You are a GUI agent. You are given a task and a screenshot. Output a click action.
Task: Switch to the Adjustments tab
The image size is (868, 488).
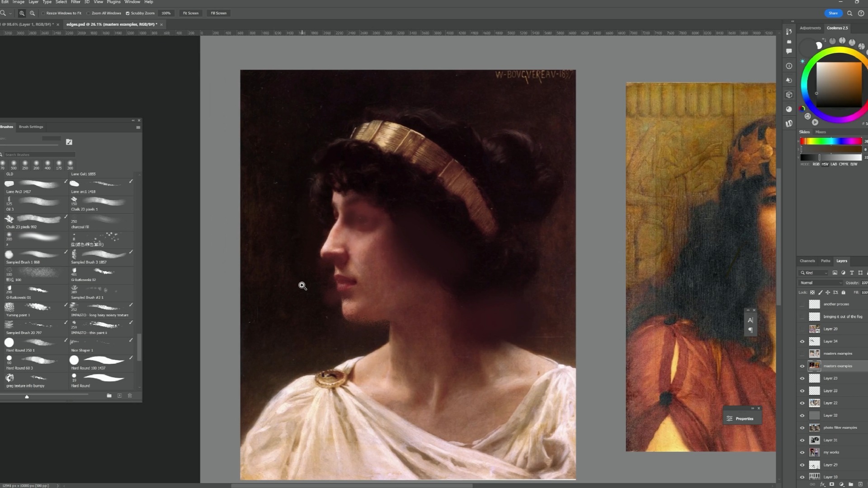pyautogui.click(x=810, y=28)
